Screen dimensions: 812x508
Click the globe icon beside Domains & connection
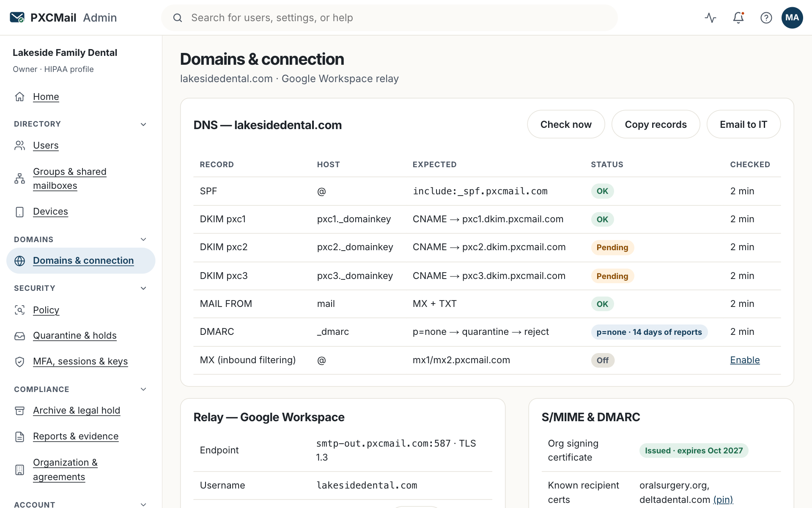[x=19, y=261]
